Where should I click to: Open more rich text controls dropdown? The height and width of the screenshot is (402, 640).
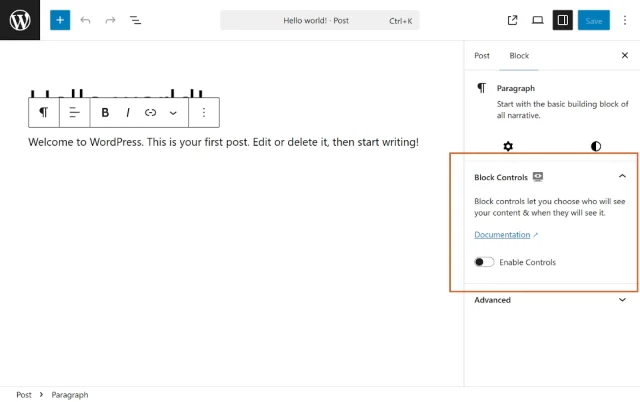tap(173, 113)
